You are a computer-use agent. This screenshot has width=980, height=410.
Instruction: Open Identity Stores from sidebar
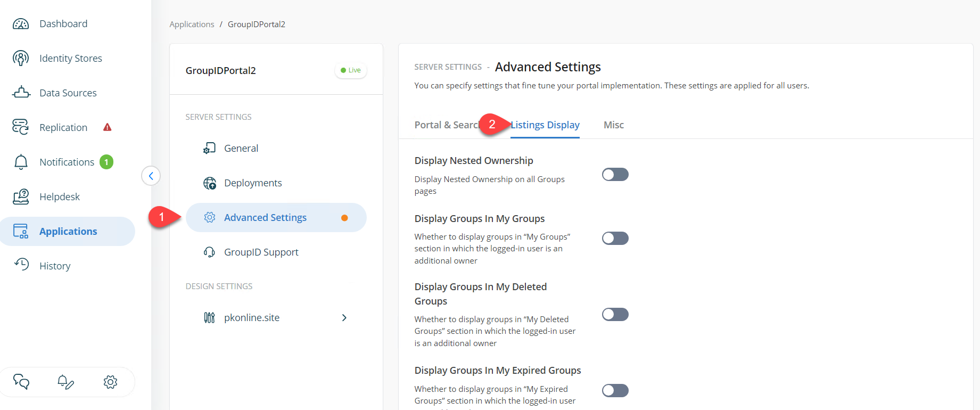pos(71,59)
